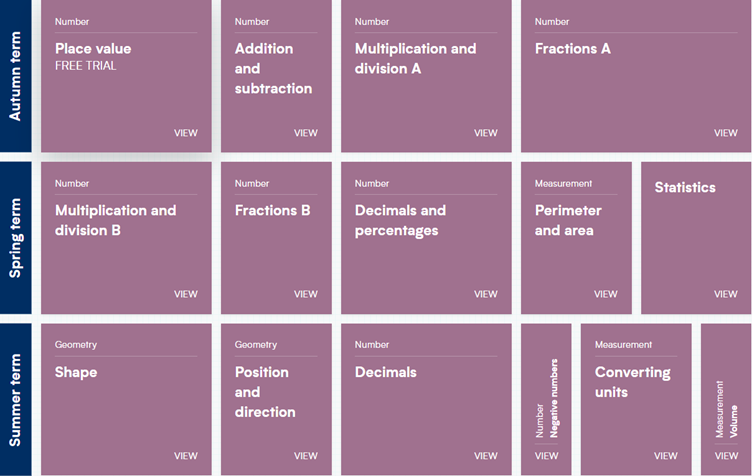This screenshot has height=476, width=752.
Task: Click VIEW on Addition and subtraction
Action: pyautogui.click(x=306, y=133)
